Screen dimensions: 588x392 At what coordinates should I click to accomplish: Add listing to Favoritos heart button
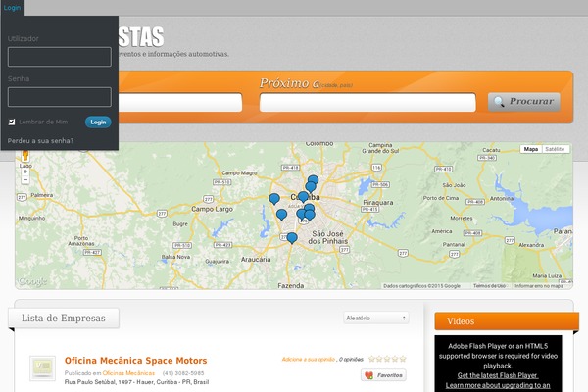click(383, 374)
